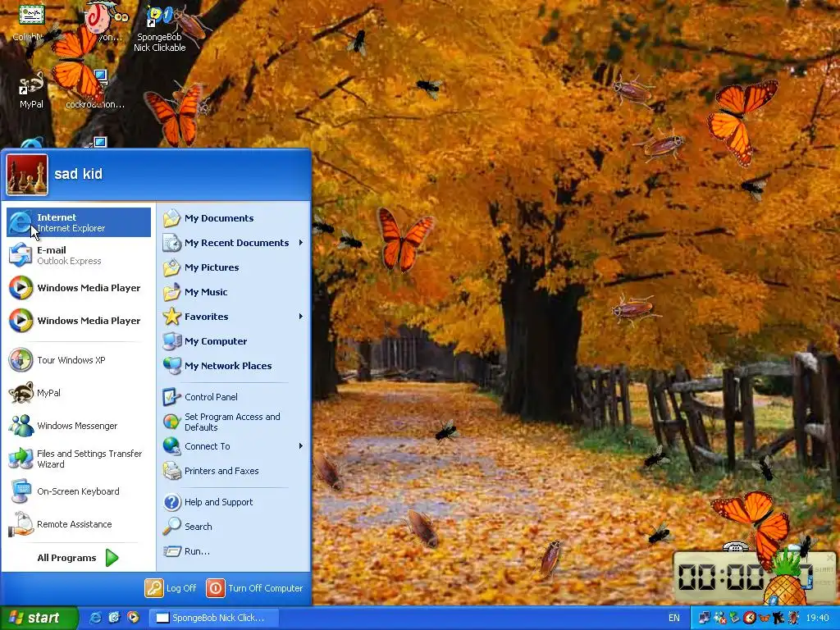Image resolution: width=840 pixels, height=630 pixels.
Task: Open Files and Settings Transfer Wizard
Action: [x=79, y=459]
